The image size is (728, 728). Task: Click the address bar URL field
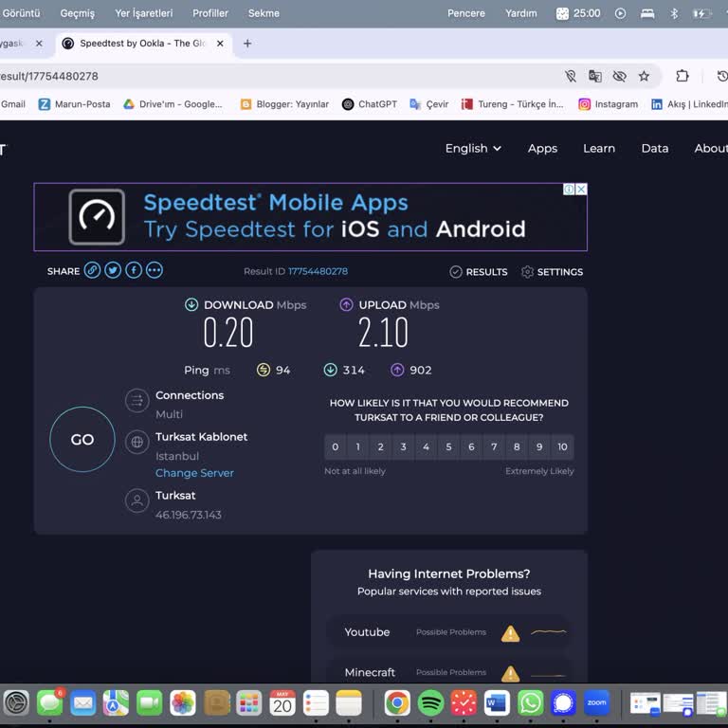coord(279,76)
